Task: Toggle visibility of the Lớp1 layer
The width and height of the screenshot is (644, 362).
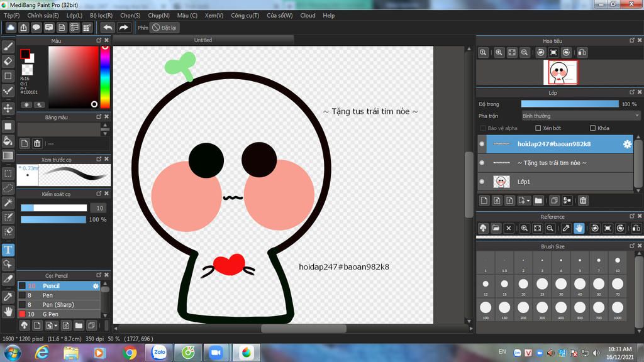Action: [x=482, y=182]
